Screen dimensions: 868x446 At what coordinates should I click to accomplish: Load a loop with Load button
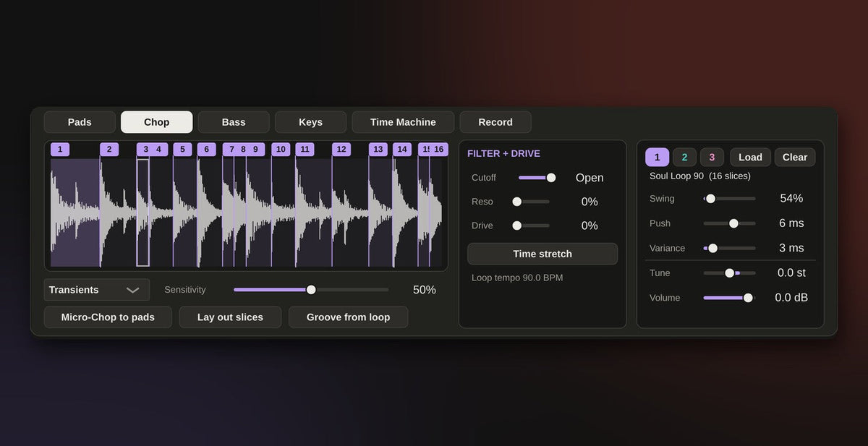[750, 157]
